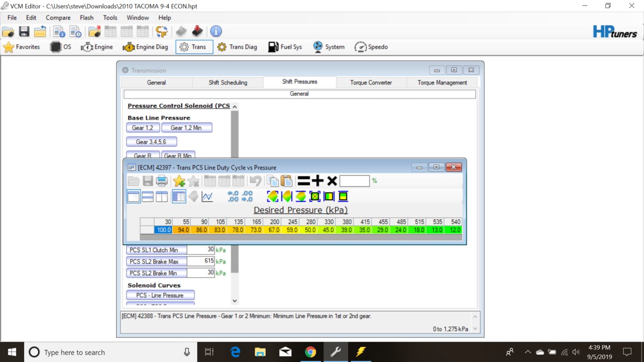Click the write chip red arrow icon
The image size is (644, 362).
click(x=197, y=32)
